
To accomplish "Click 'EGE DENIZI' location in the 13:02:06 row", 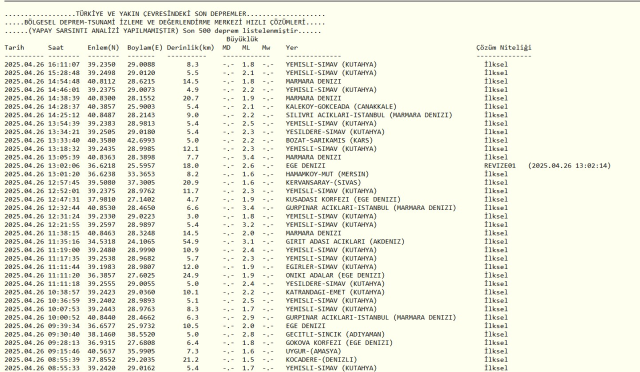I will pos(305,166).
